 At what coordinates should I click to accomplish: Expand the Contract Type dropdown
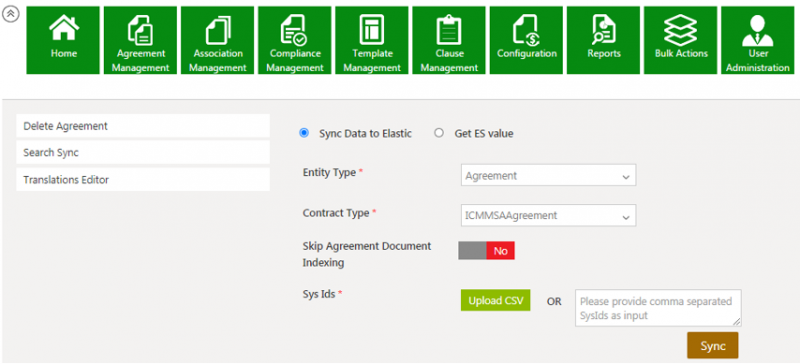click(x=548, y=215)
